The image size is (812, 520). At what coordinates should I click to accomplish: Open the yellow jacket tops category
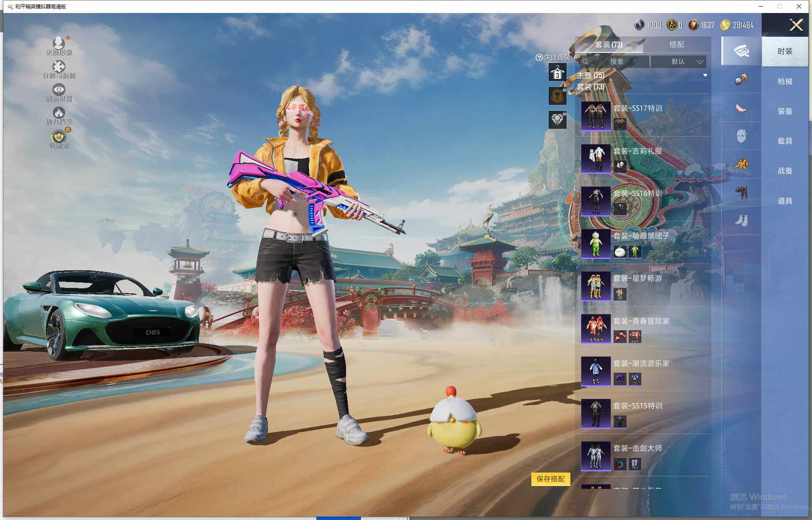[741, 164]
